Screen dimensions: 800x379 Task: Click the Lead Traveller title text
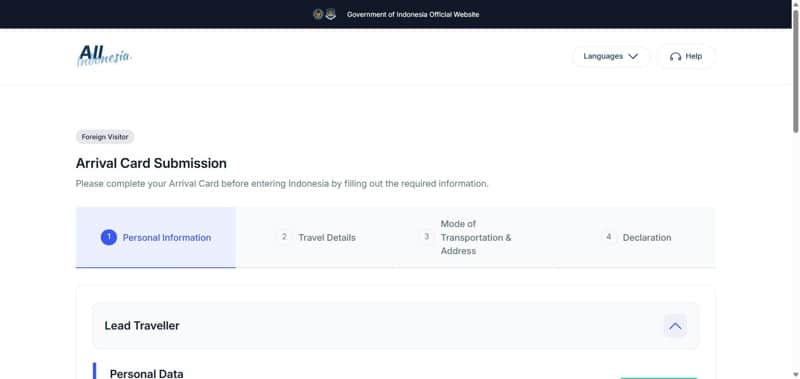pyautogui.click(x=142, y=325)
